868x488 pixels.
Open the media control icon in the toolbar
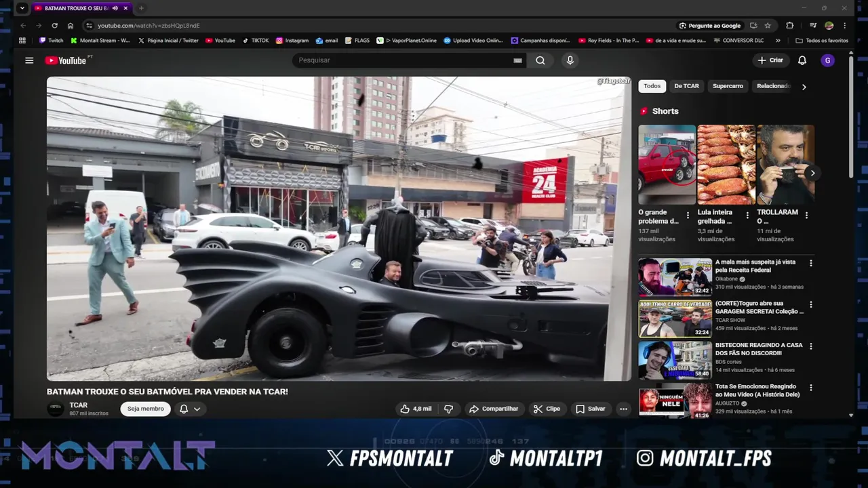(813, 26)
